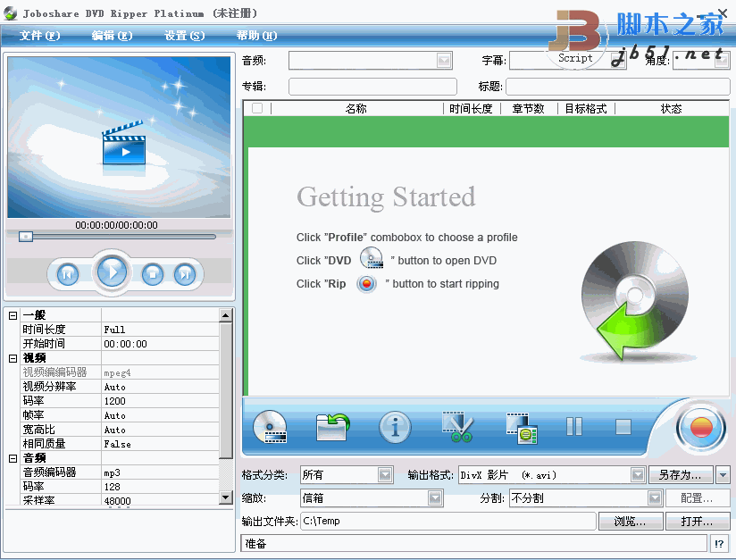Click the 浏览... button

tap(630, 521)
